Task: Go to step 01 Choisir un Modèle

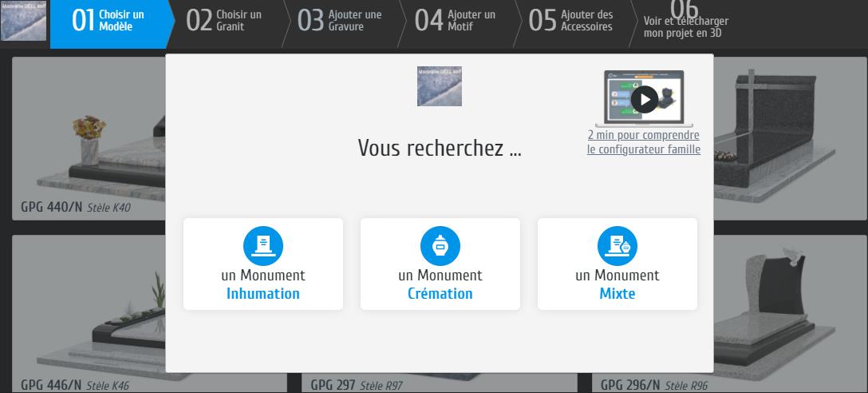Action: coord(110,21)
